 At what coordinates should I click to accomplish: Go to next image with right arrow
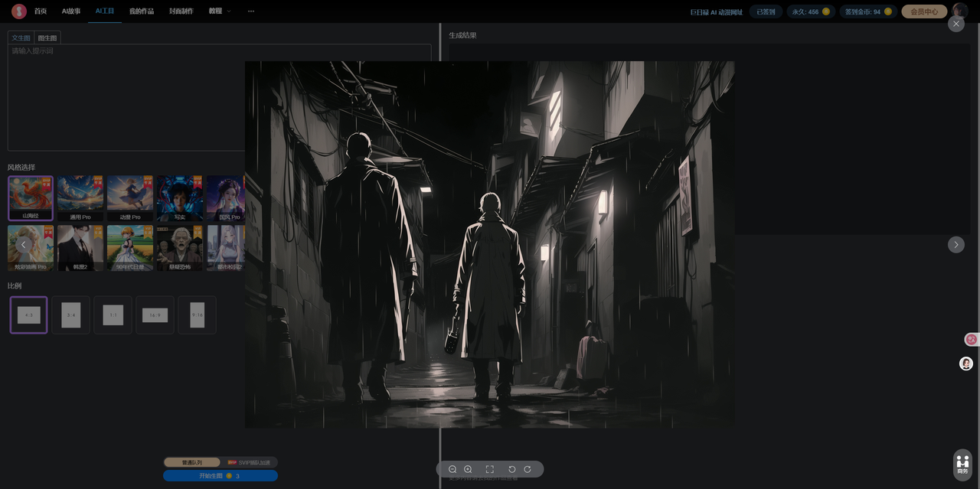pos(955,244)
